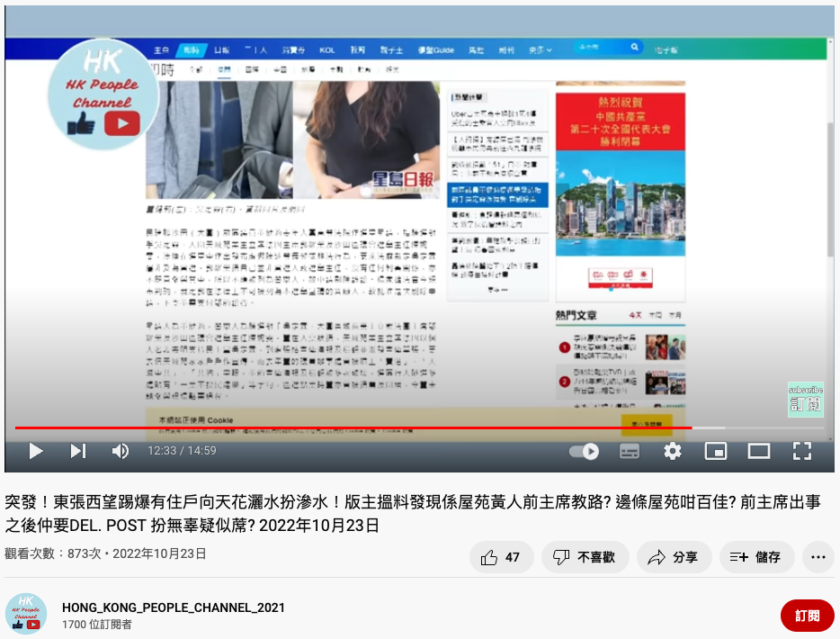Click the subscribe 訂閱 watermark in video
Image resolution: width=840 pixels, height=639 pixels.
tap(805, 400)
